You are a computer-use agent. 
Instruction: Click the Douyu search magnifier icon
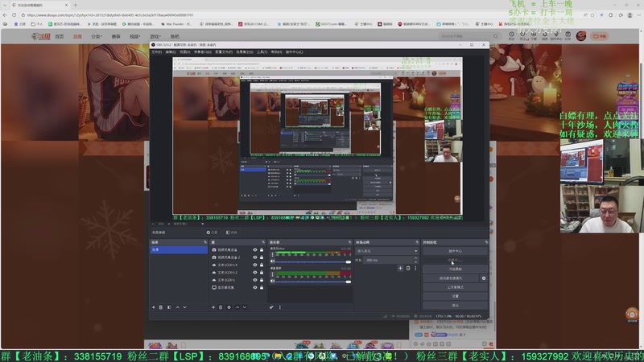click(x=495, y=36)
